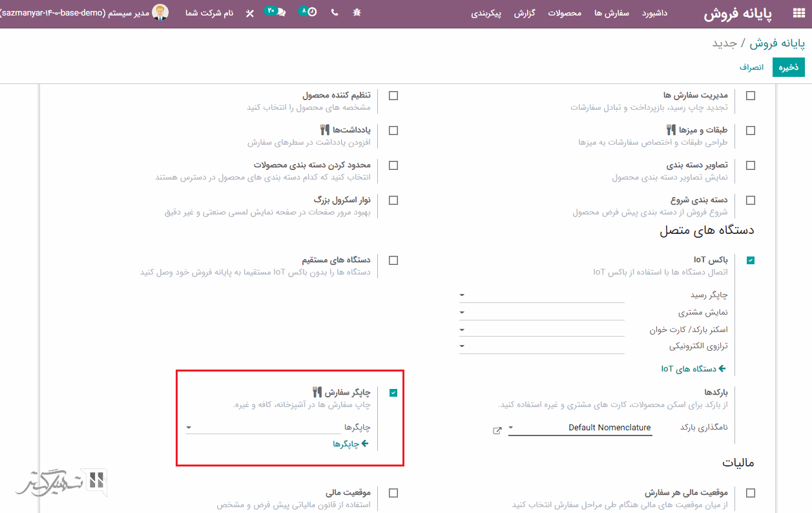Image resolution: width=812 pixels, height=513 pixels.
Task: Uncheck the باکس IoT checkbox
Action: click(x=750, y=260)
